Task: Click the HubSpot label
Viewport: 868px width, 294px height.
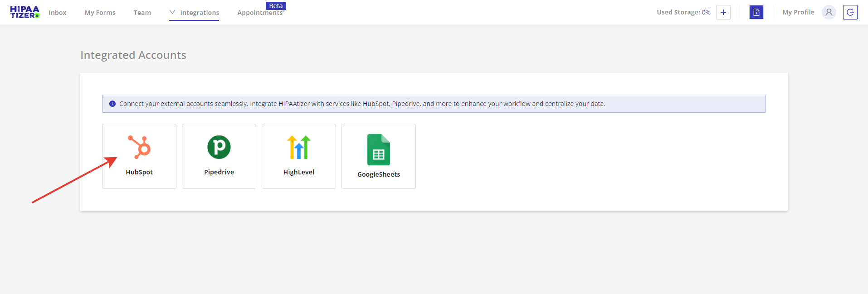Action: [139, 172]
